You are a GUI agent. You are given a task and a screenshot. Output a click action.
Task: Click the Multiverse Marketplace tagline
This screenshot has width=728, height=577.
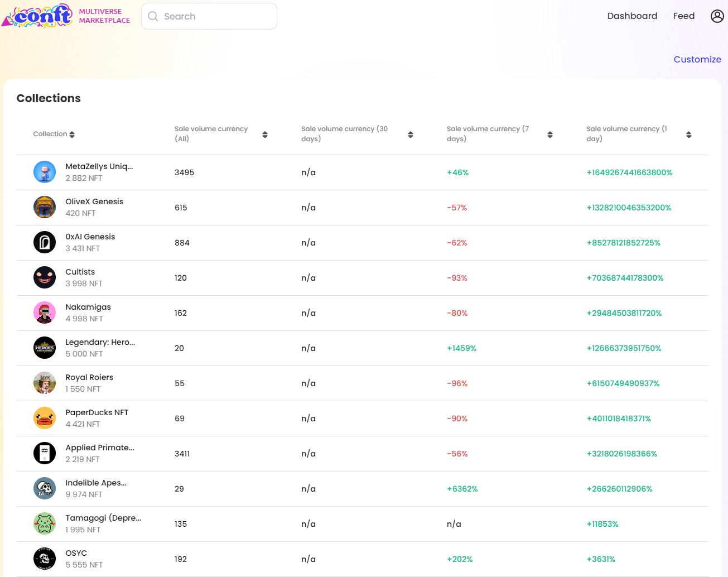[104, 16]
